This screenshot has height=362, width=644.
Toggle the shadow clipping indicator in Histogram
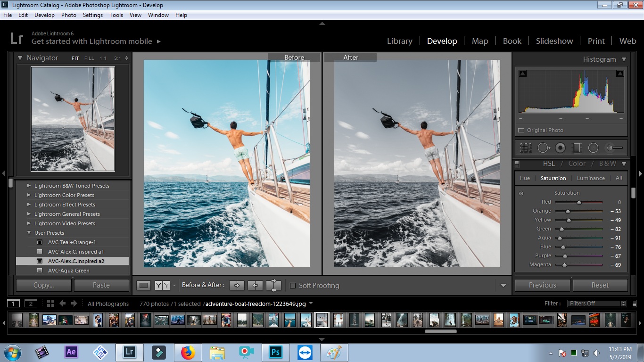(522, 74)
